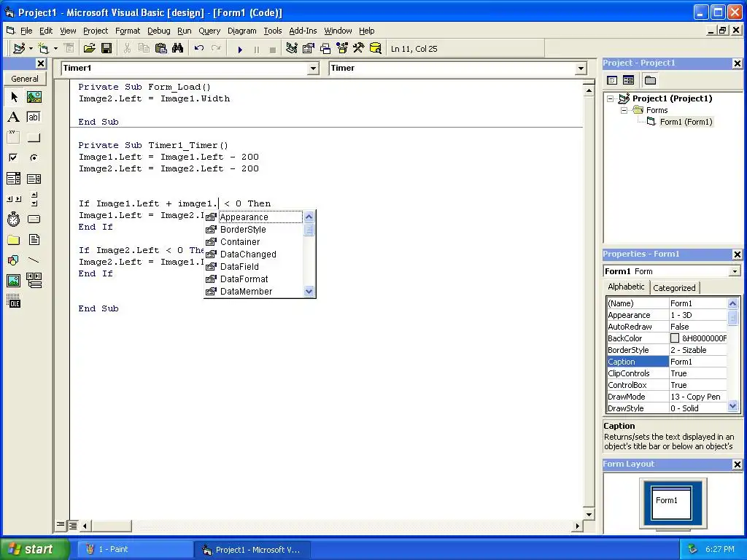The image size is (747, 560).
Task: Open the Add Form dropdown arrow
Action: 55,49
